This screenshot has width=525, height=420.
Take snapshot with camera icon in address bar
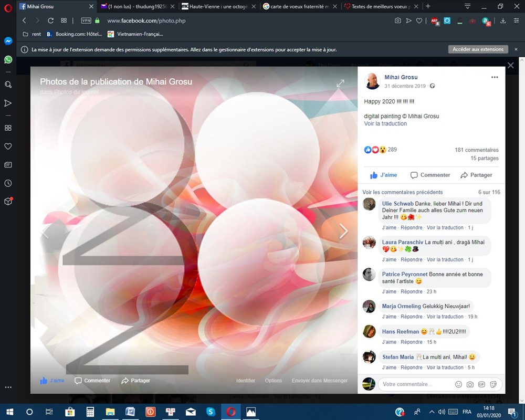(x=398, y=21)
